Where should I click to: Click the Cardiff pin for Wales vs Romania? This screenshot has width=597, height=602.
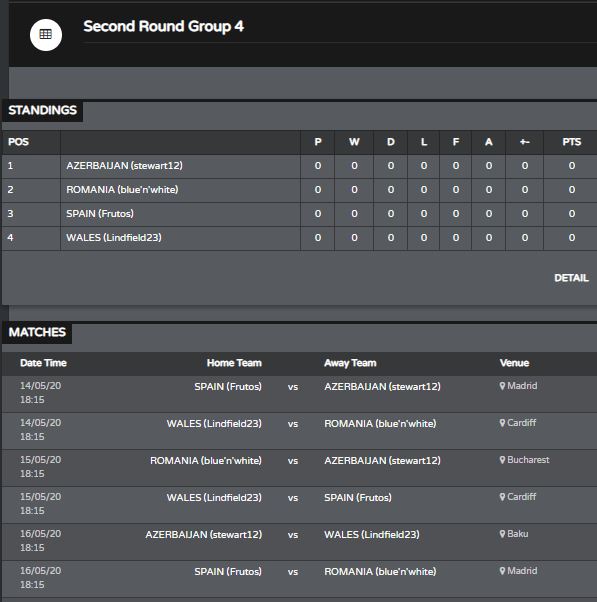pos(502,423)
